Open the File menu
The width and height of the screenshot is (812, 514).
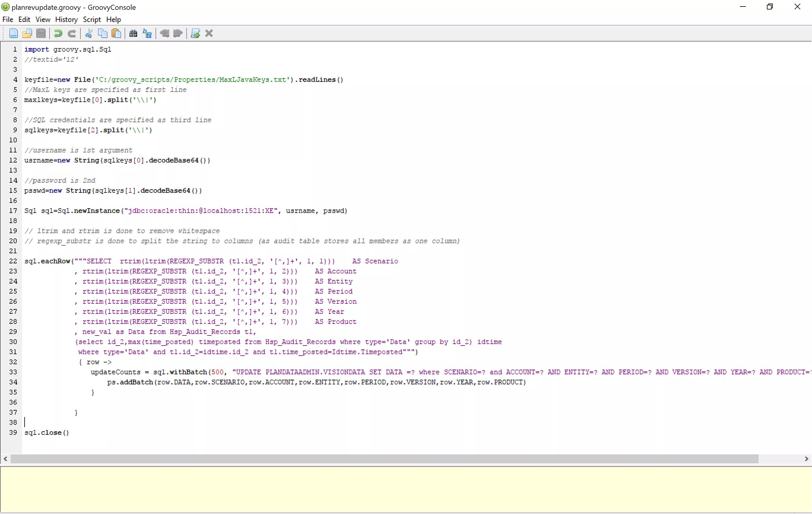8,20
